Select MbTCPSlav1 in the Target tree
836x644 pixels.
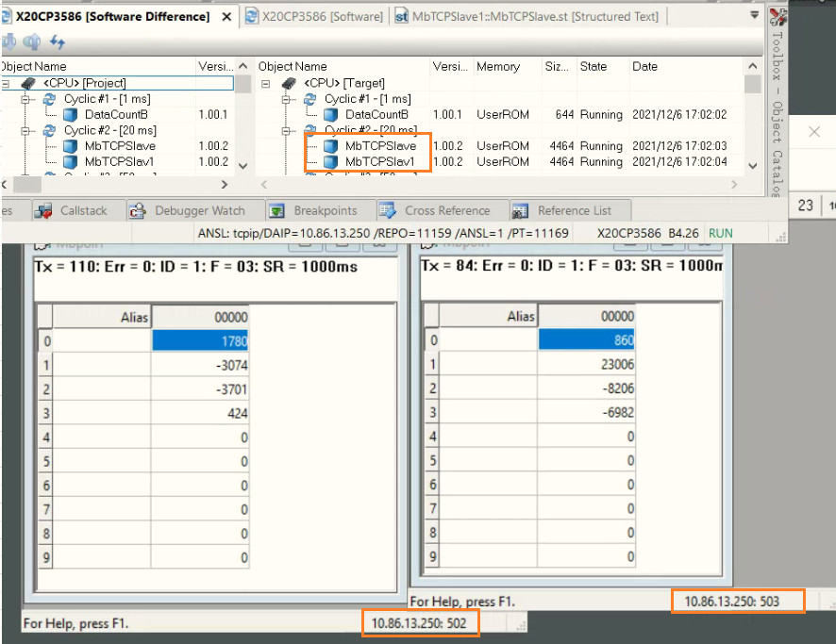tap(379, 161)
